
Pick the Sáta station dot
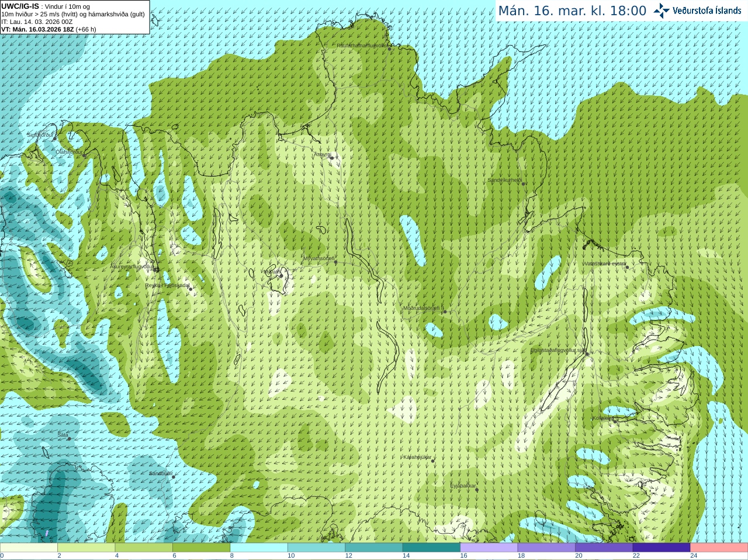point(69,438)
